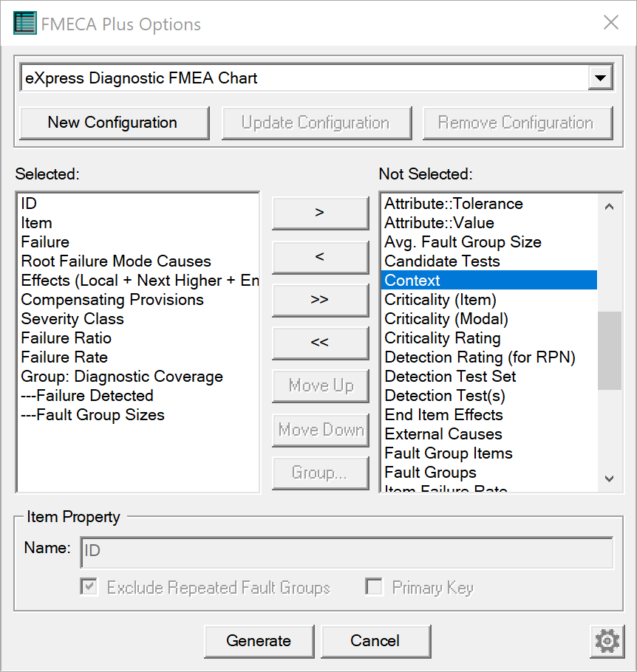Screen dimensions: 637x672
Task: Select 'Avg. Fault Group Size' entry
Action: pos(489,242)
